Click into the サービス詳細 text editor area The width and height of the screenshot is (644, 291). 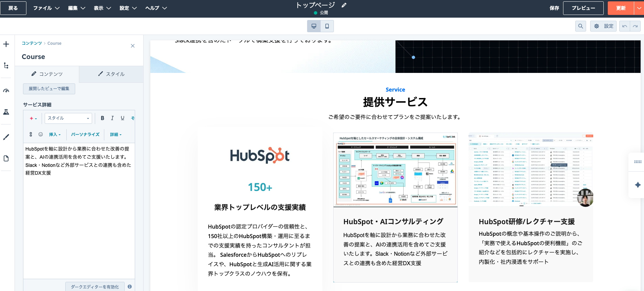79,220
